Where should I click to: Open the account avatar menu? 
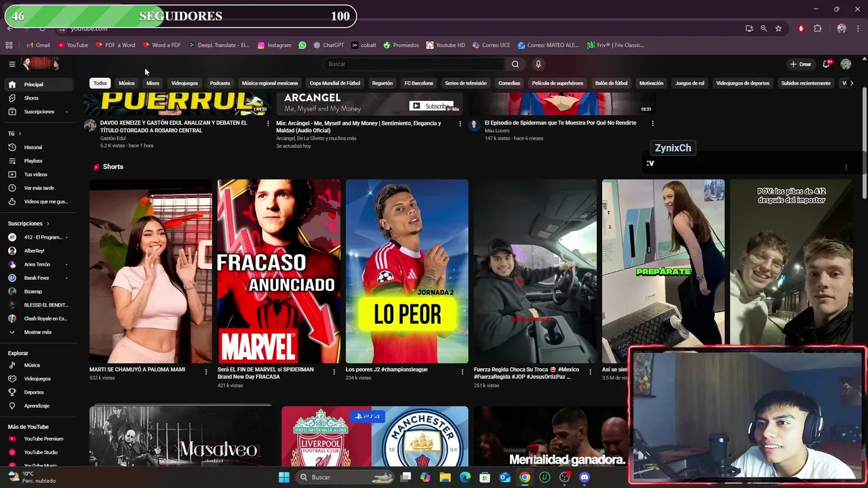(846, 64)
